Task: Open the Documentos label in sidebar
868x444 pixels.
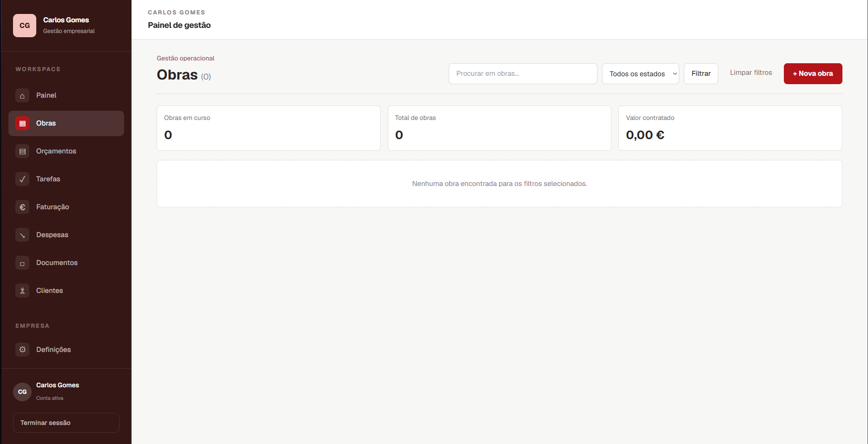Action: pyautogui.click(x=57, y=263)
